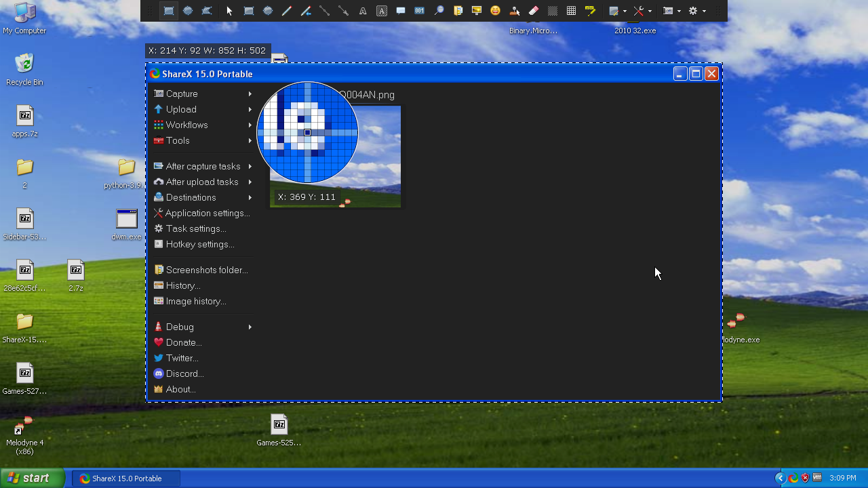Screen dimensions: 868x488
Task: Choose the Select and move cursor tool
Action: click(229, 11)
